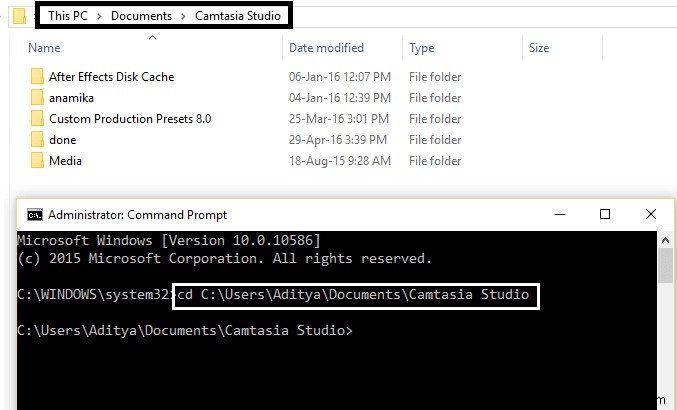Viewport: 677px width, 410px height.
Task: Click the Custom Production Presets 8.0 folder icon
Action: coord(37,119)
